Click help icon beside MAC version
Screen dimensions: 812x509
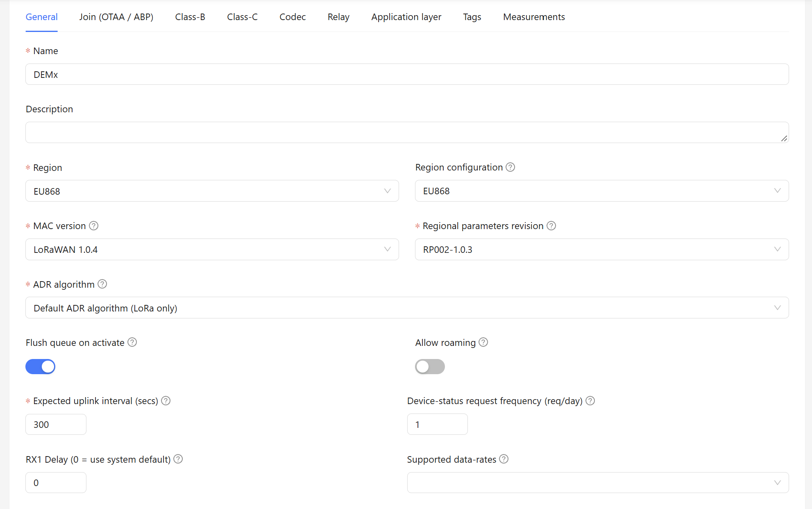point(93,226)
